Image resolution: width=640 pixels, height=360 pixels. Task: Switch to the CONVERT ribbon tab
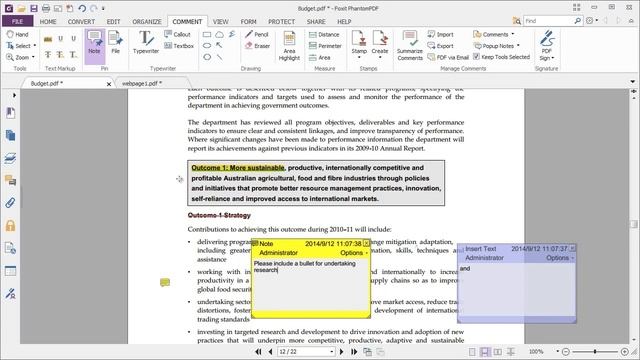tap(81, 21)
